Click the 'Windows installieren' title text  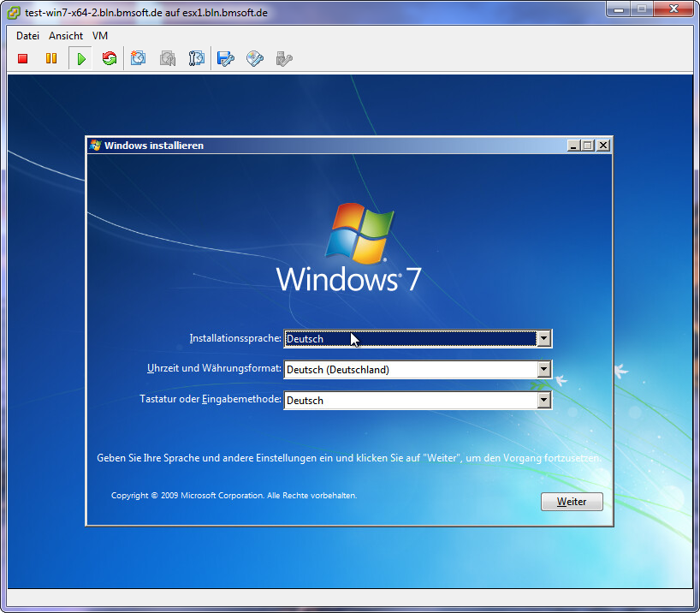(154, 146)
